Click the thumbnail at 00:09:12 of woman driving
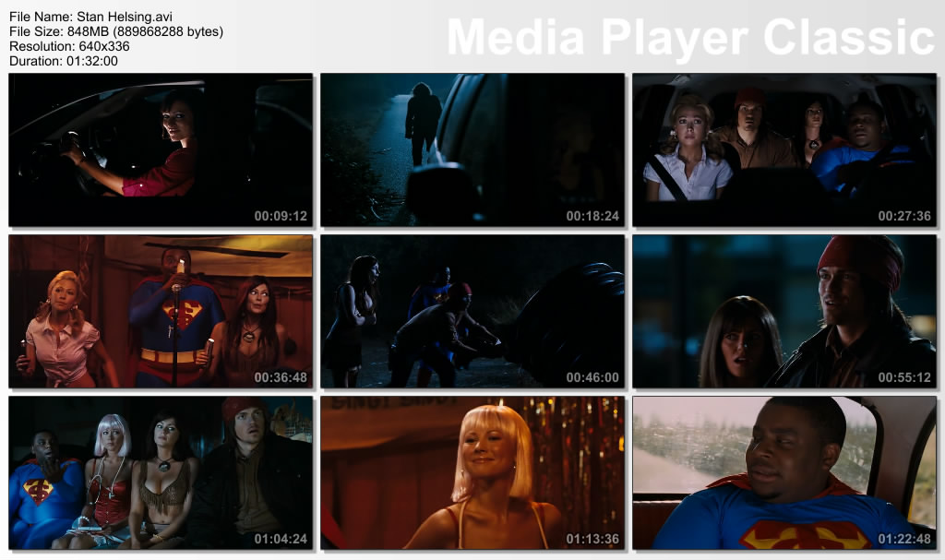 (161, 149)
